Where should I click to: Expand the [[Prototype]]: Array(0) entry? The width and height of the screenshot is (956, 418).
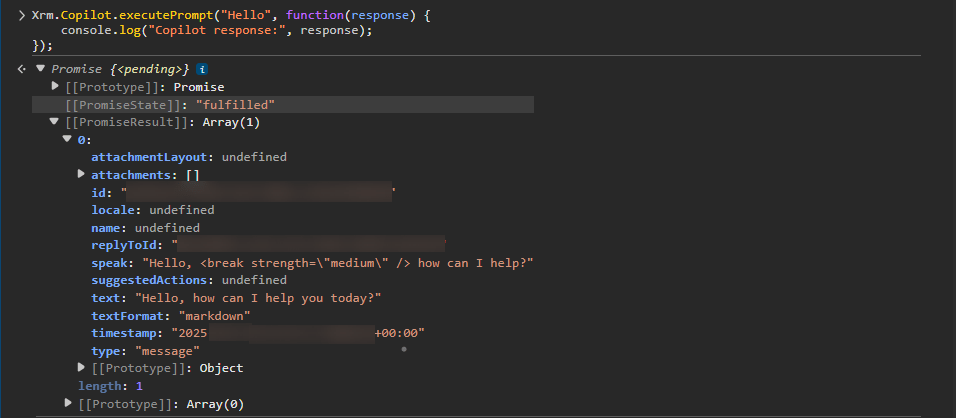[x=68, y=403]
